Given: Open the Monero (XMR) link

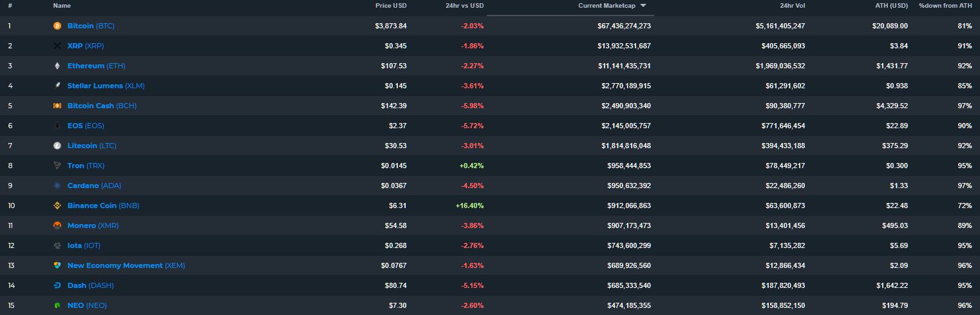Looking at the screenshot, I should pos(93,225).
